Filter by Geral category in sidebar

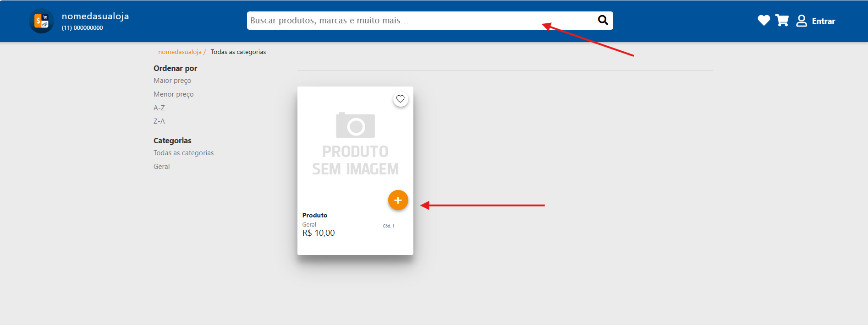(x=162, y=167)
